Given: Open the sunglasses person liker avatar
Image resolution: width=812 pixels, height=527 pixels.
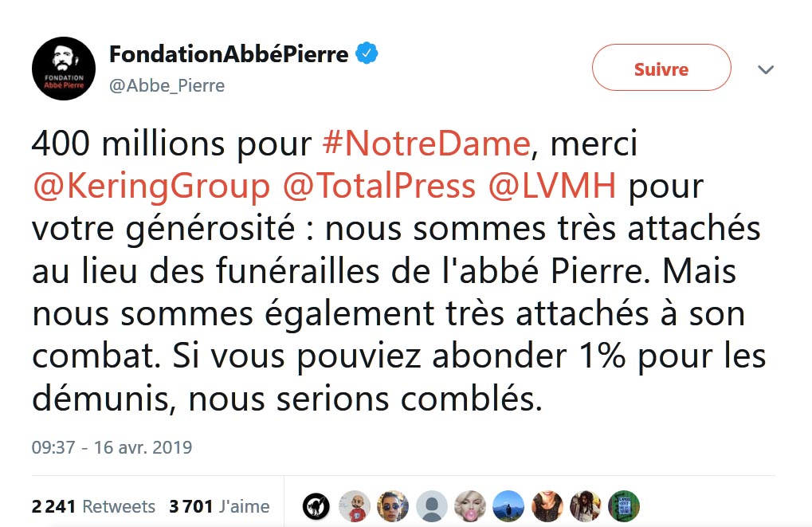Looking at the screenshot, I should pyautogui.click(x=393, y=505).
